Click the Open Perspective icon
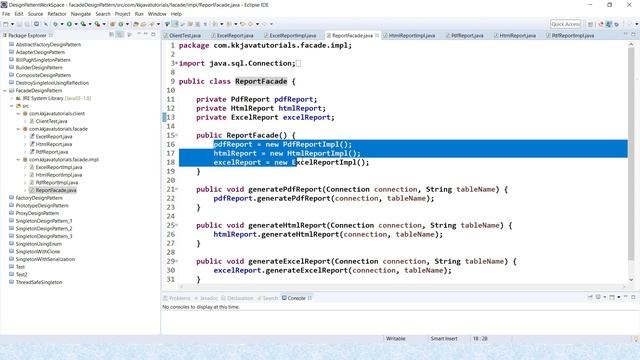The image size is (640, 360). [590, 24]
